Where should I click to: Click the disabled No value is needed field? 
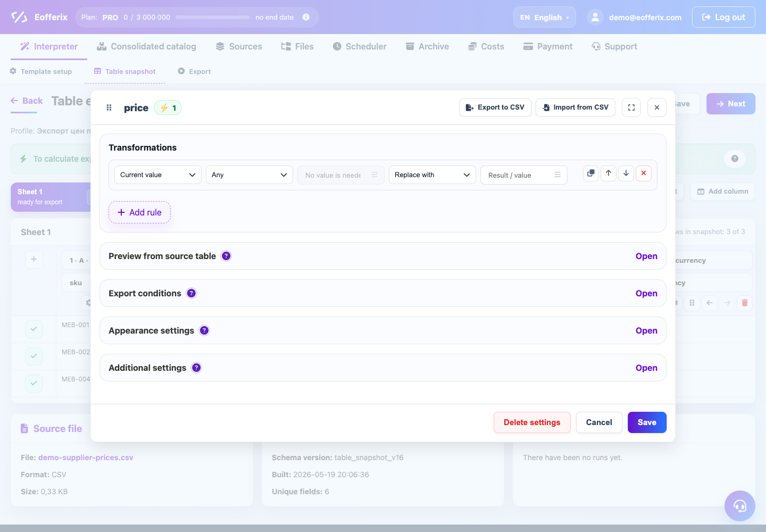click(x=341, y=175)
